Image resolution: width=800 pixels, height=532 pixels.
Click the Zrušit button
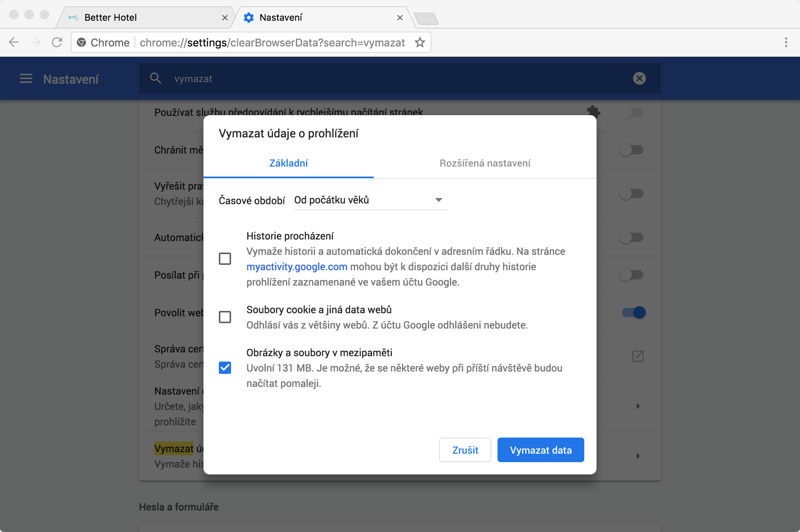465,450
